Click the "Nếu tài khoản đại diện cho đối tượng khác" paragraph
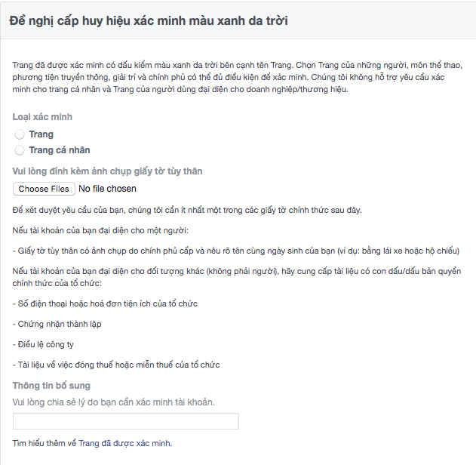The height and width of the screenshot is (465, 476). (x=237, y=277)
